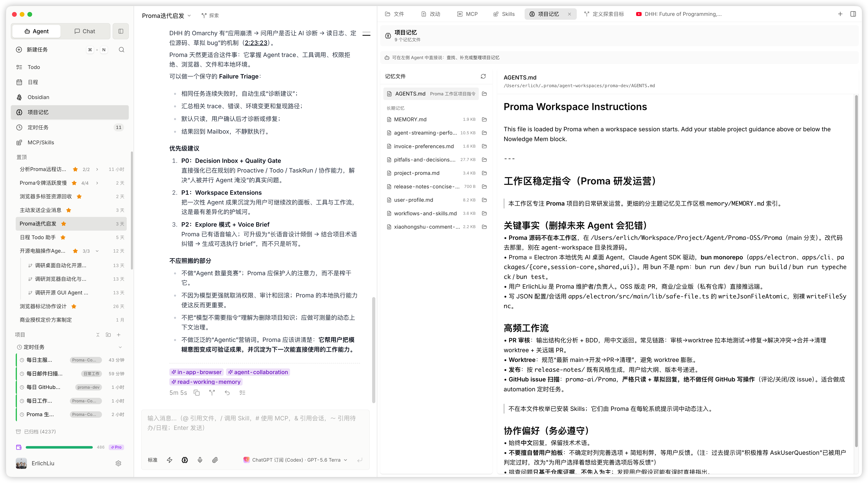Toggle the star on 浏览器标记协作设计

74,306
